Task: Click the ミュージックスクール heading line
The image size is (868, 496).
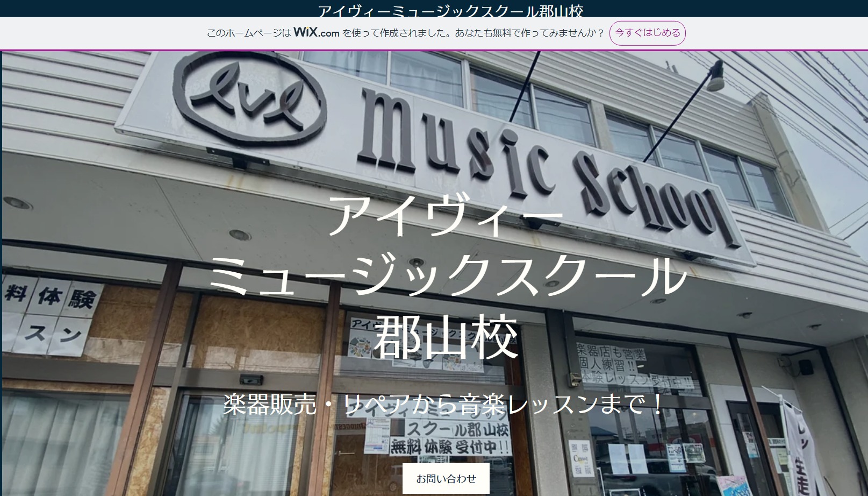Action: (x=447, y=277)
